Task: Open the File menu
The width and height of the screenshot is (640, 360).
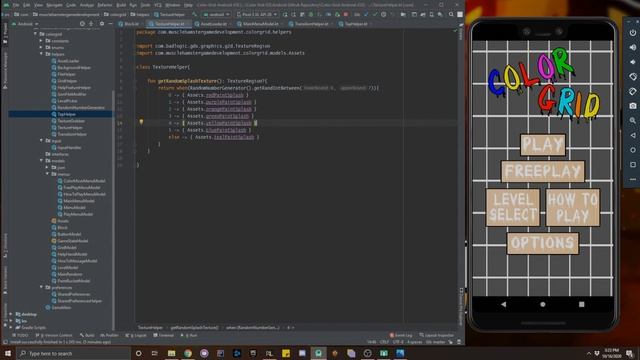Action: [x=16, y=5]
